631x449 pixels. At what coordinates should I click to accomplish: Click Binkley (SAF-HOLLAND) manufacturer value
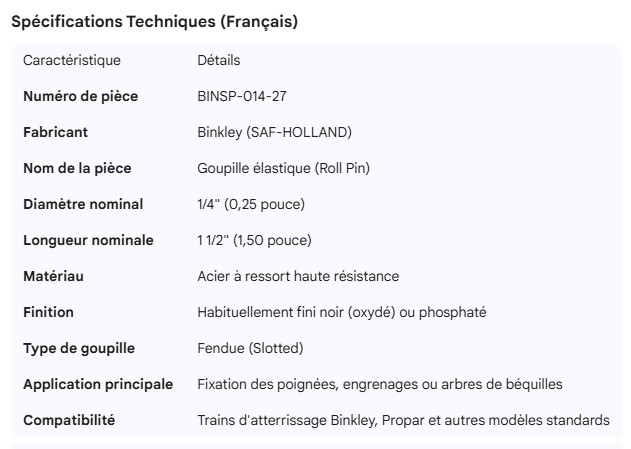point(274,132)
